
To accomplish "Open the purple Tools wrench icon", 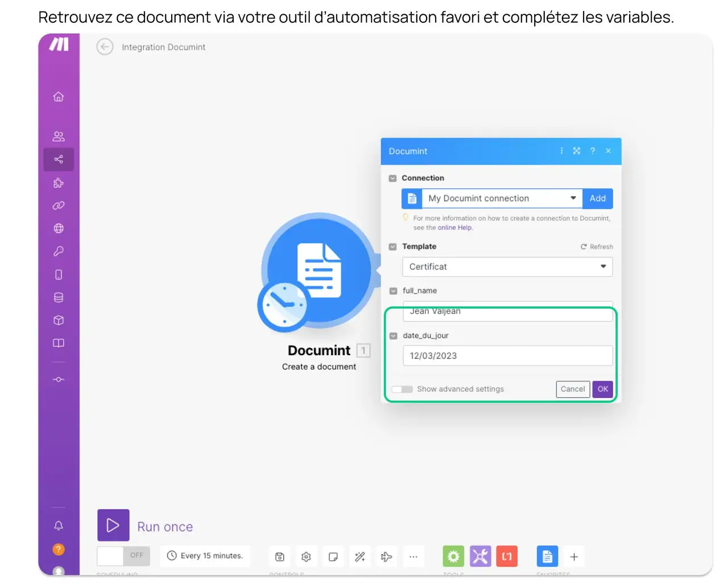I will click(x=480, y=556).
